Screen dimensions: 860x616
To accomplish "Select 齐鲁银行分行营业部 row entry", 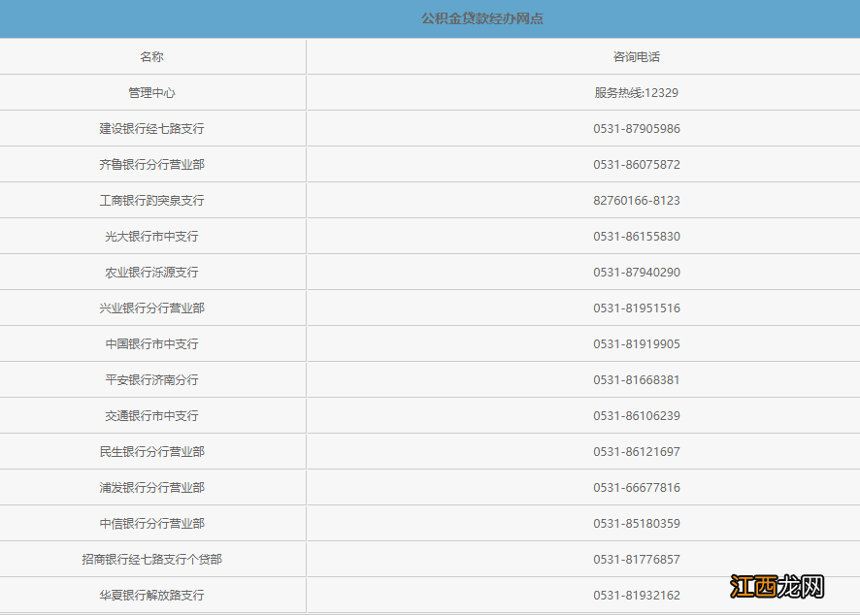I will (x=152, y=164).
